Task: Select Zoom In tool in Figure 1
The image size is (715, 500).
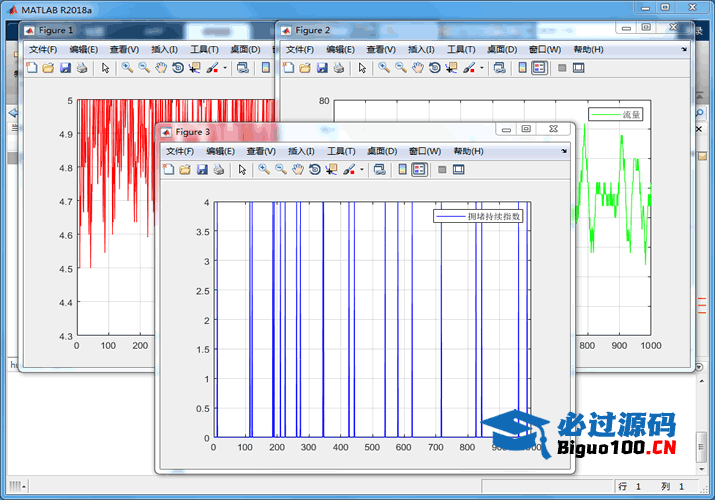Action: click(127, 68)
